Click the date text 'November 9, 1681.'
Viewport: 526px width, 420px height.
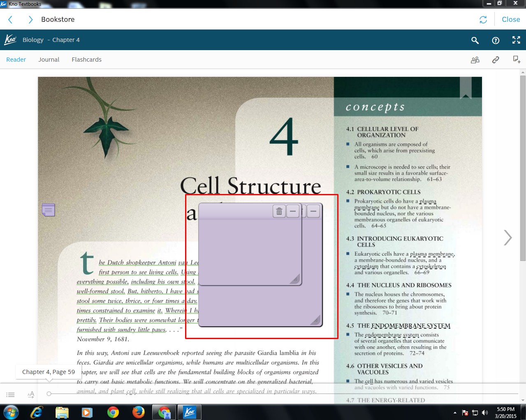(103, 339)
